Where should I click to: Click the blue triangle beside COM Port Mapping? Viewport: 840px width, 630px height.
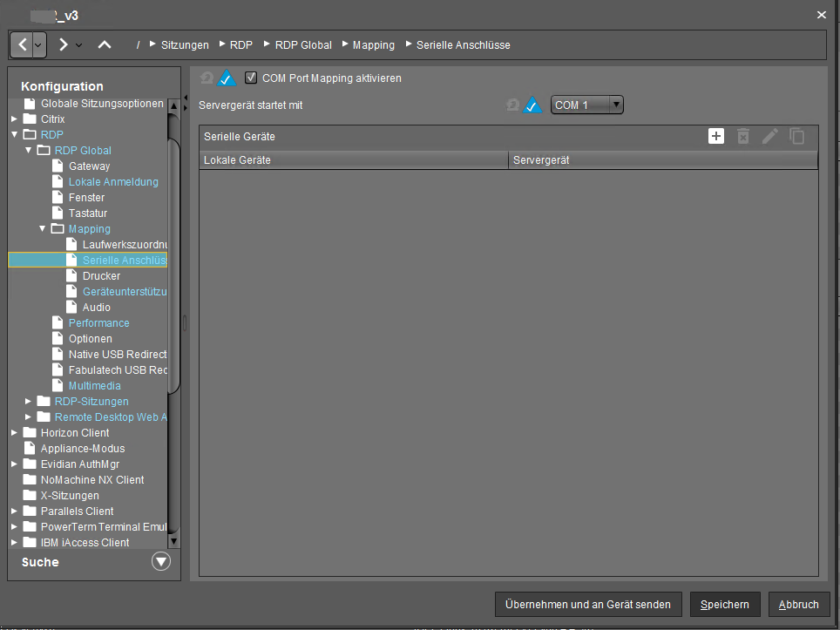tap(227, 78)
